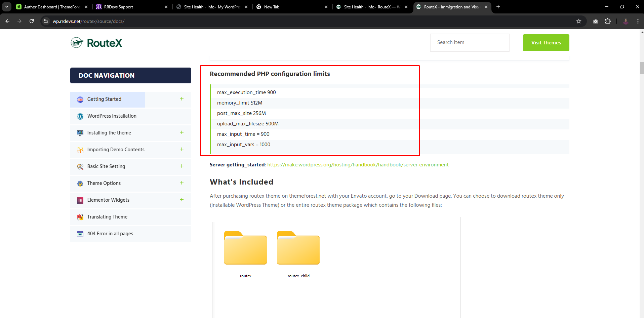
Task: Close the New Tab tab
Action: tap(326, 7)
